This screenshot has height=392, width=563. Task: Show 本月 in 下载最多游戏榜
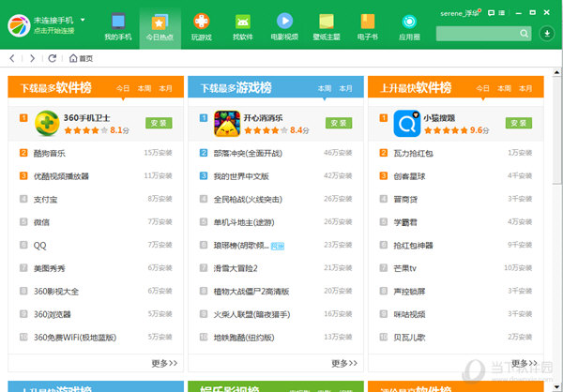[345, 88]
